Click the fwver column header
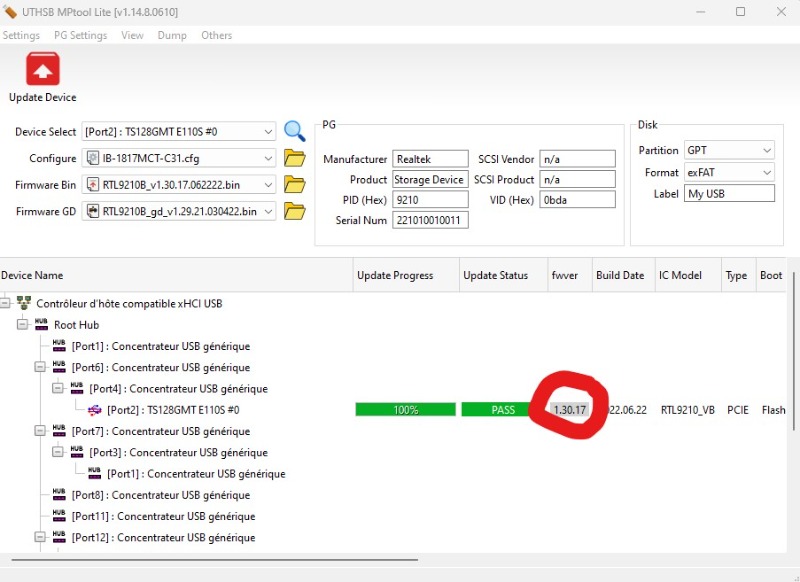This screenshot has width=800, height=582. [x=565, y=276]
